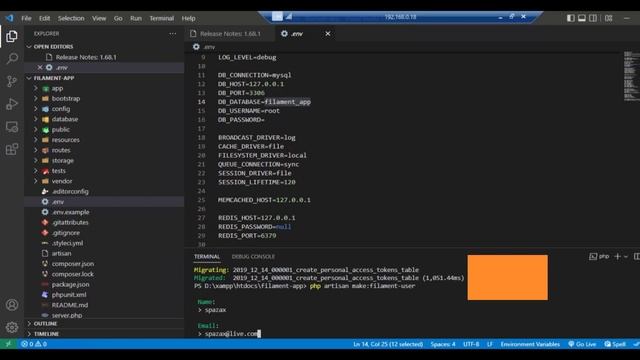This screenshot has height=360, width=640.
Task: Open the Terminal menu
Action: click(x=161, y=18)
